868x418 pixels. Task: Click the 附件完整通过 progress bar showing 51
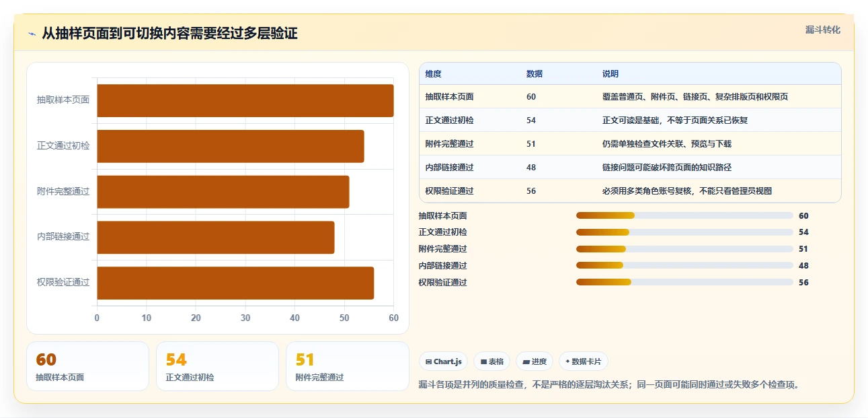[x=684, y=249]
